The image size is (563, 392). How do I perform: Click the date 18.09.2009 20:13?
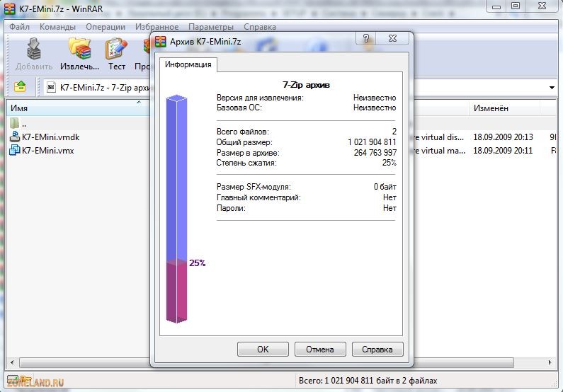pos(503,137)
